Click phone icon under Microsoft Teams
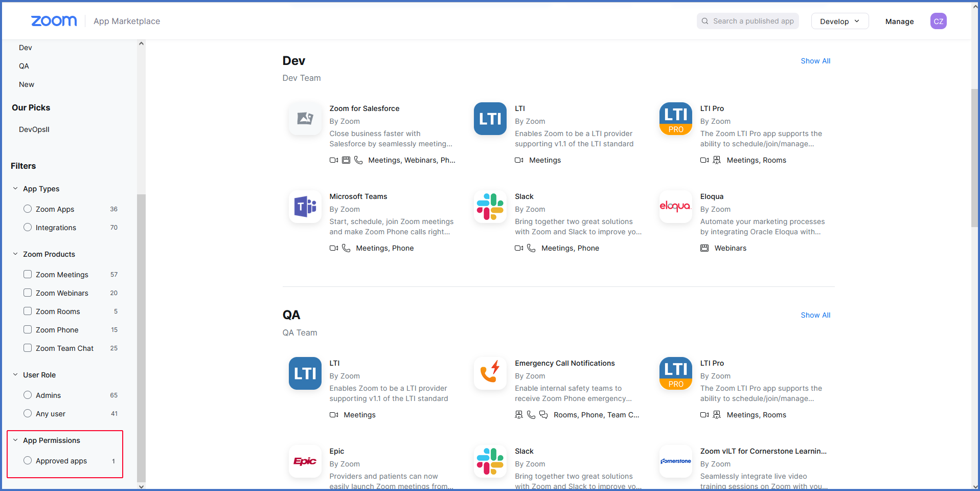Image resolution: width=980 pixels, height=491 pixels. [346, 248]
